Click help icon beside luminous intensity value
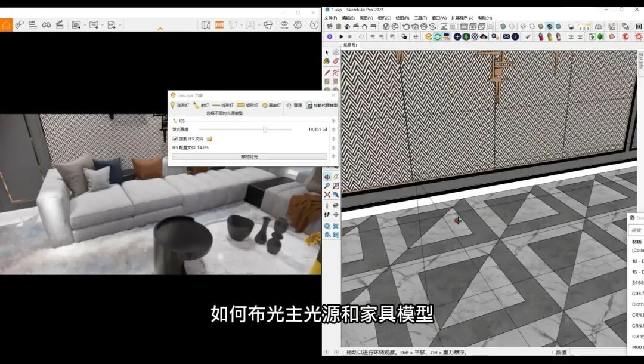Screen dimensions: 644x364 pyautogui.click(x=333, y=129)
